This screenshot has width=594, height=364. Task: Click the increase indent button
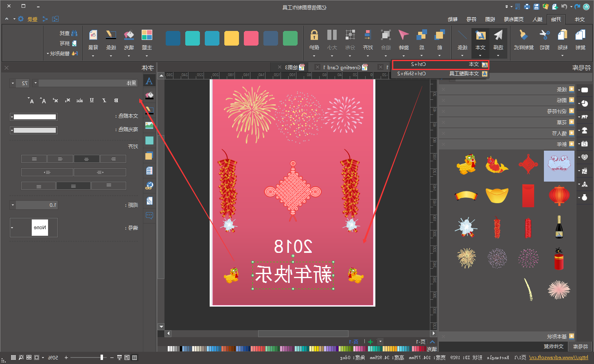tap(47, 172)
